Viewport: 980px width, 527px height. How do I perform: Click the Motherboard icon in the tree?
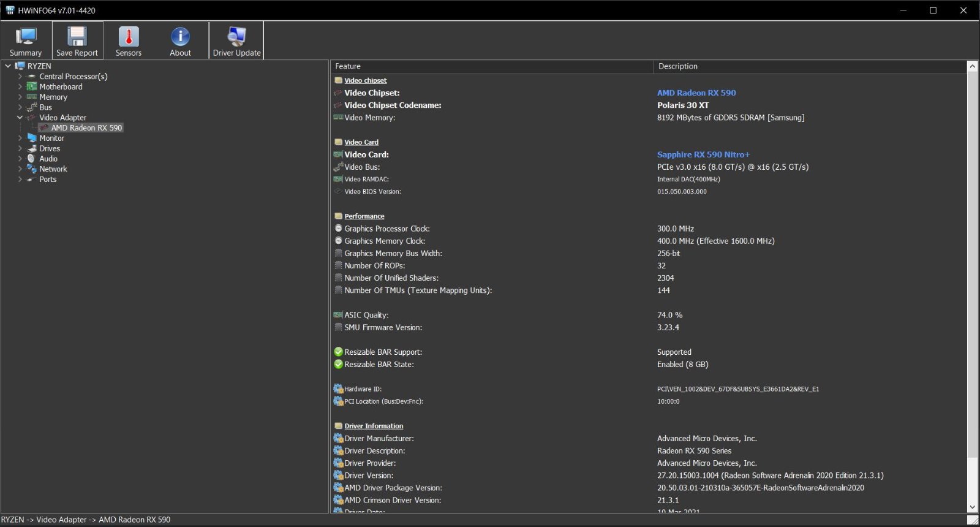click(x=32, y=86)
